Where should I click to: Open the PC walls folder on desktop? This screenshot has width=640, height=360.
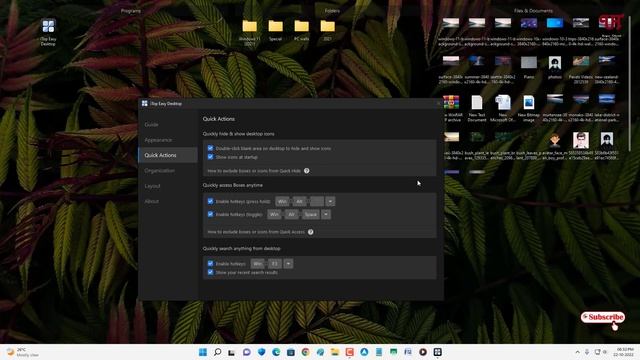pyautogui.click(x=302, y=31)
